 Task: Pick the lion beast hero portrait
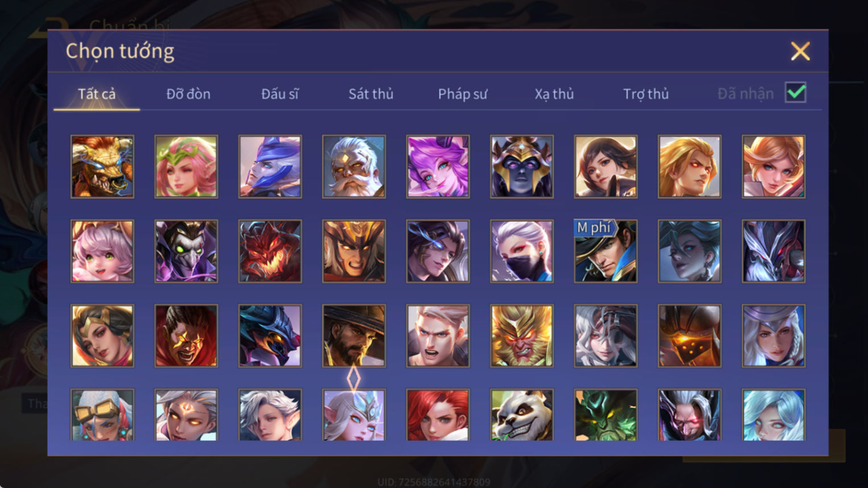pos(102,167)
